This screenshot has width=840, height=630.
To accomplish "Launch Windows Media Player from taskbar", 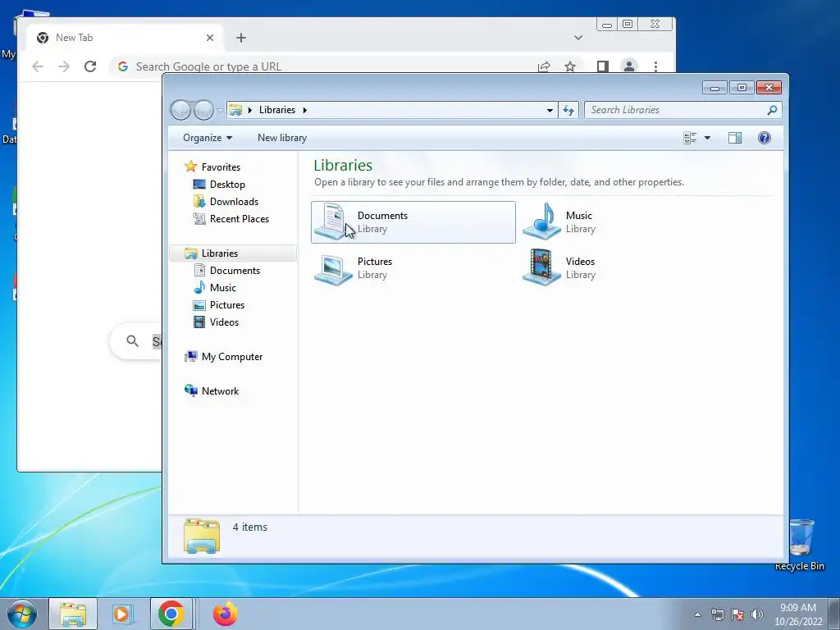I will [x=121, y=614].
